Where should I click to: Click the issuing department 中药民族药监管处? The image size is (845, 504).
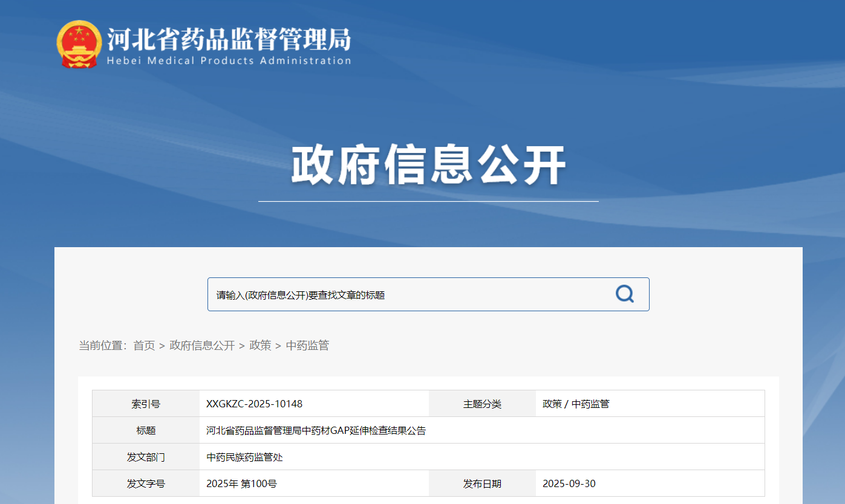244,457
